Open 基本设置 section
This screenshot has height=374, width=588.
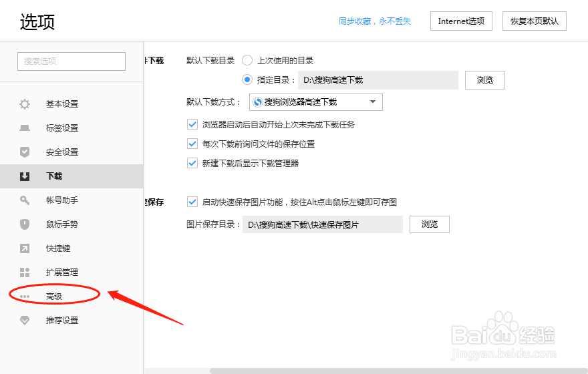[x=62, y=104]
